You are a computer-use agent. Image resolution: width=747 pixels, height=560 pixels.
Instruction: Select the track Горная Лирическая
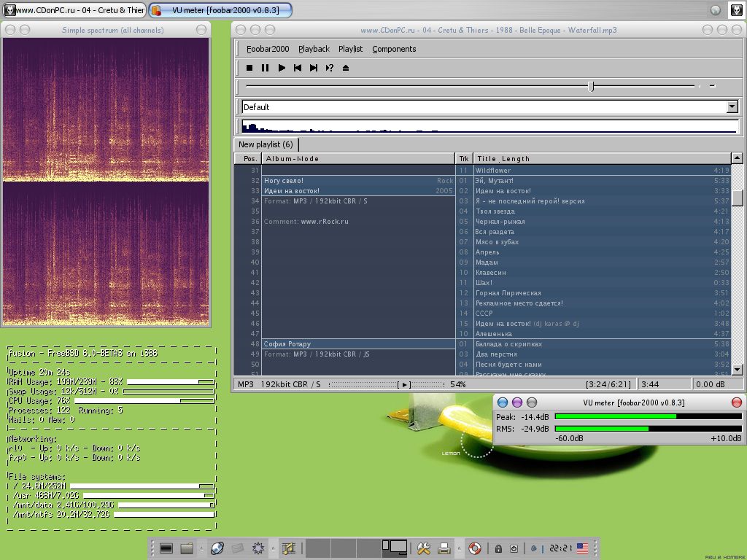tap(602, 293)
